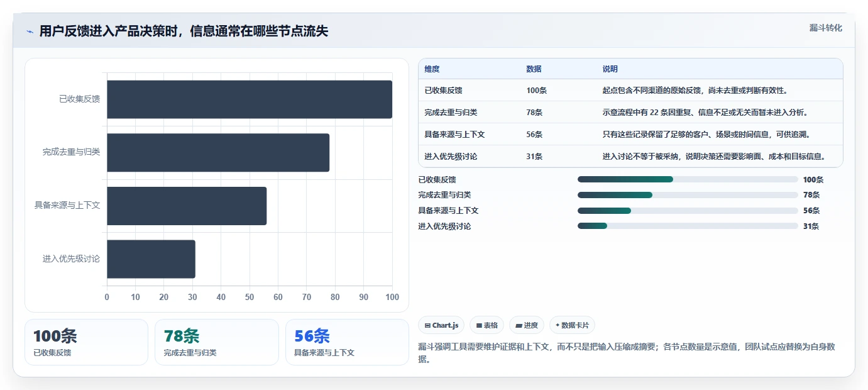The width and height of the screenshot is (868, 390).
Task: Click the 100条 value in the table
Action: point(536,90)
